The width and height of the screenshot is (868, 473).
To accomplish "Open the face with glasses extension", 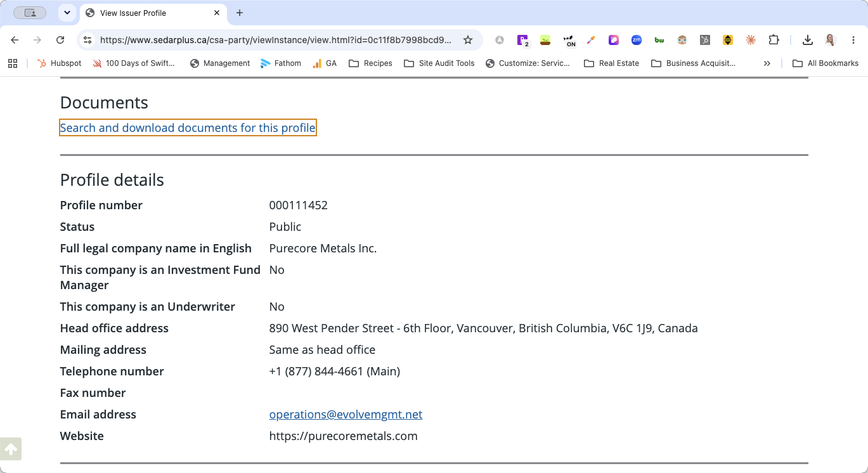I will 682,40.
